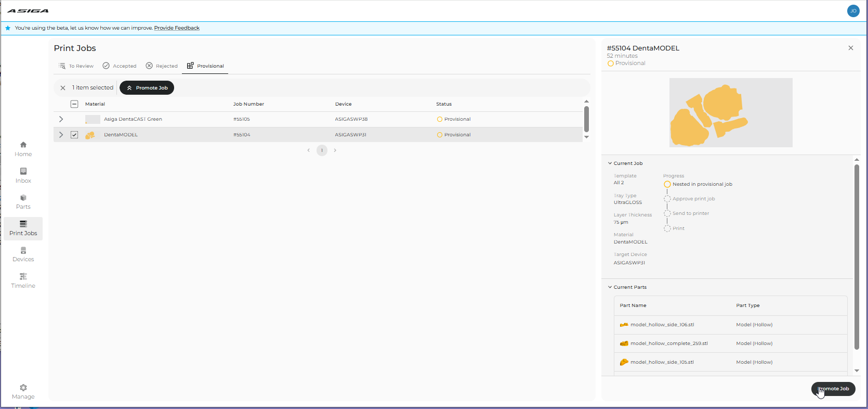Click the job list scroll-up arrow

pyautogui.click(x=586, y=101)
